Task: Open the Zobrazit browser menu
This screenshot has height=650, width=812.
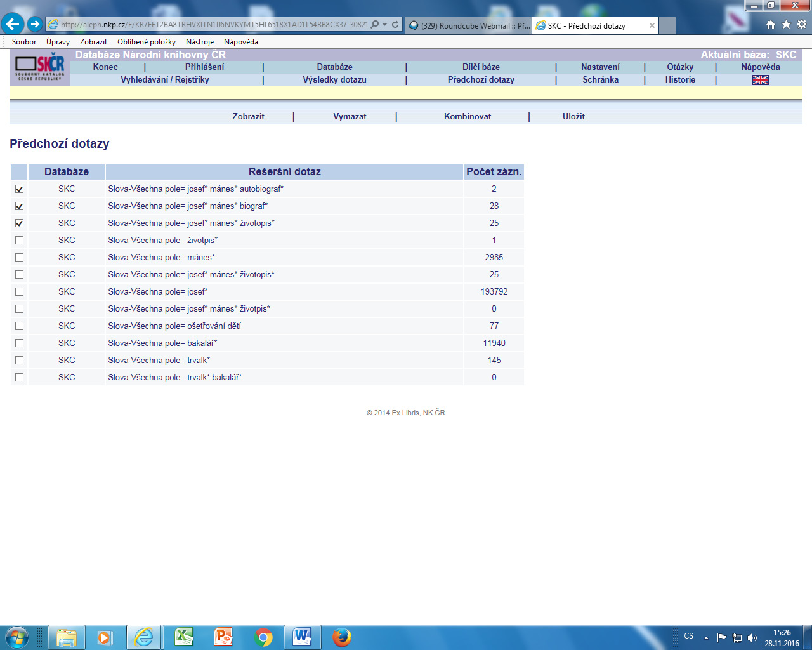Action: (x=93, y=42)
